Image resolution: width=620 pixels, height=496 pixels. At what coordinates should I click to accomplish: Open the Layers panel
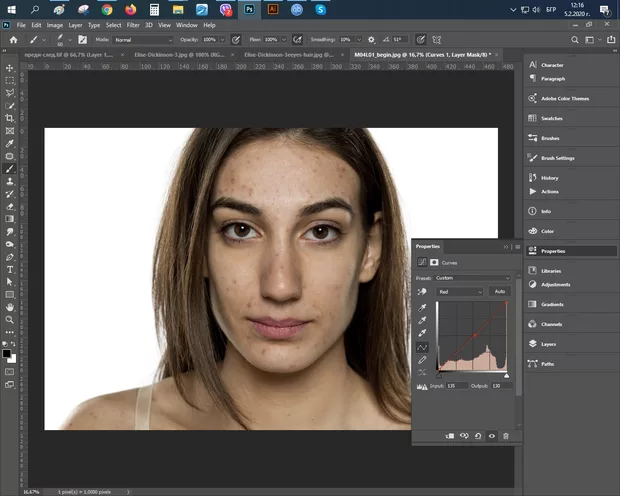click(x=549, y=343)
